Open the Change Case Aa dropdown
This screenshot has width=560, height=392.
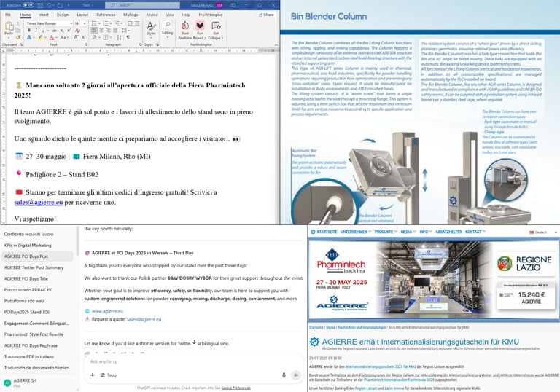tap(64, 37)
